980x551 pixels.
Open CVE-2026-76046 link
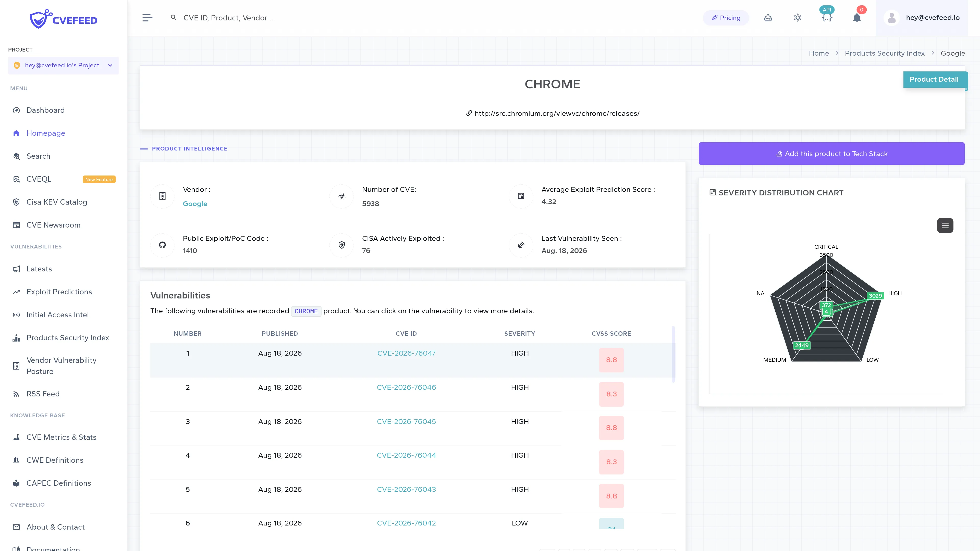(x=406, y=387)
